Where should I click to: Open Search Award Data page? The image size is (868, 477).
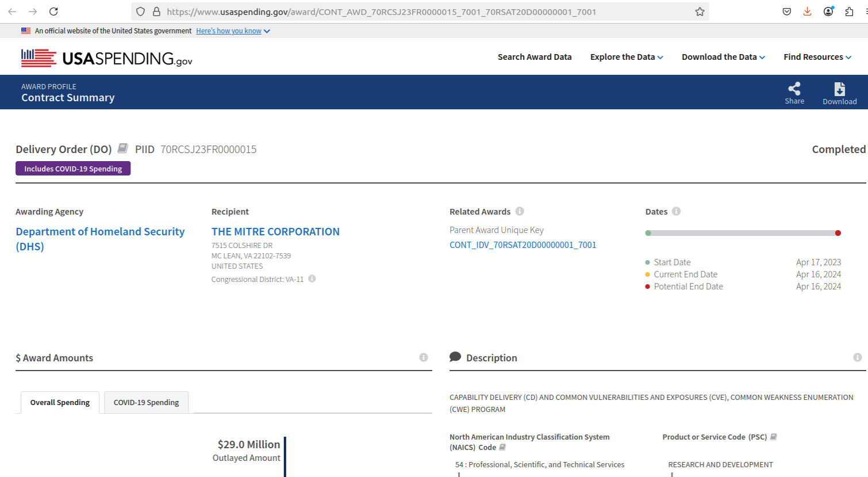pos(535,57)
